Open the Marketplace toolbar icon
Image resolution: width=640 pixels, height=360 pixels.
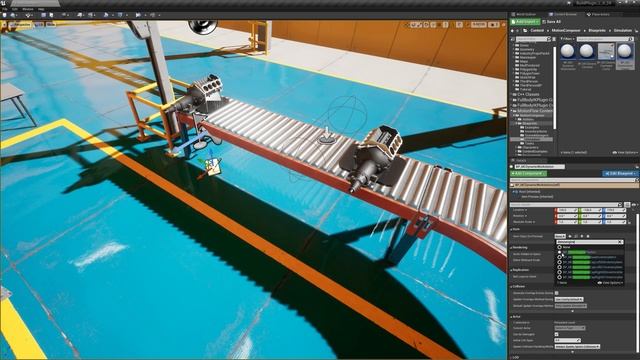tap(51, 15)
